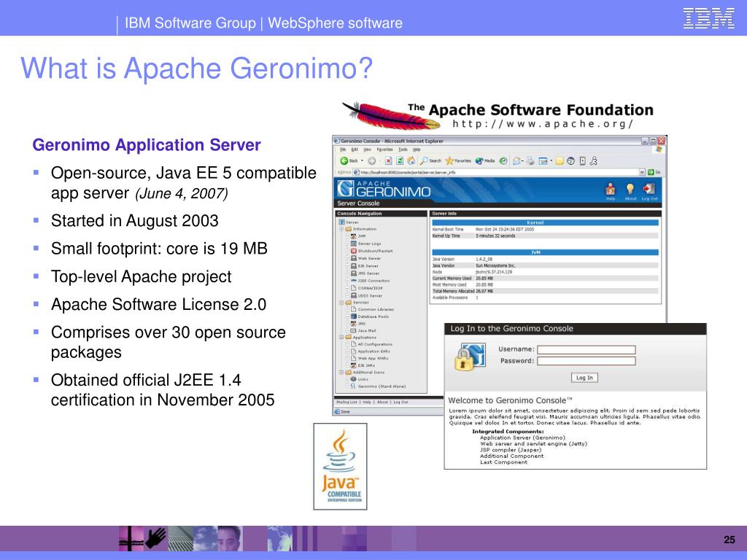Open the Favorites menu
Screen dimensions: 747x560
(385, 149)
